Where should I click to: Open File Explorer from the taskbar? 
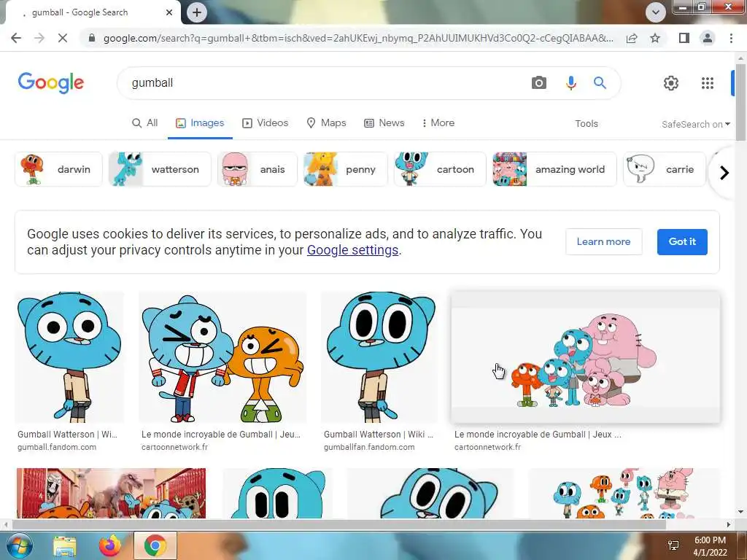[x=64, y=545]
